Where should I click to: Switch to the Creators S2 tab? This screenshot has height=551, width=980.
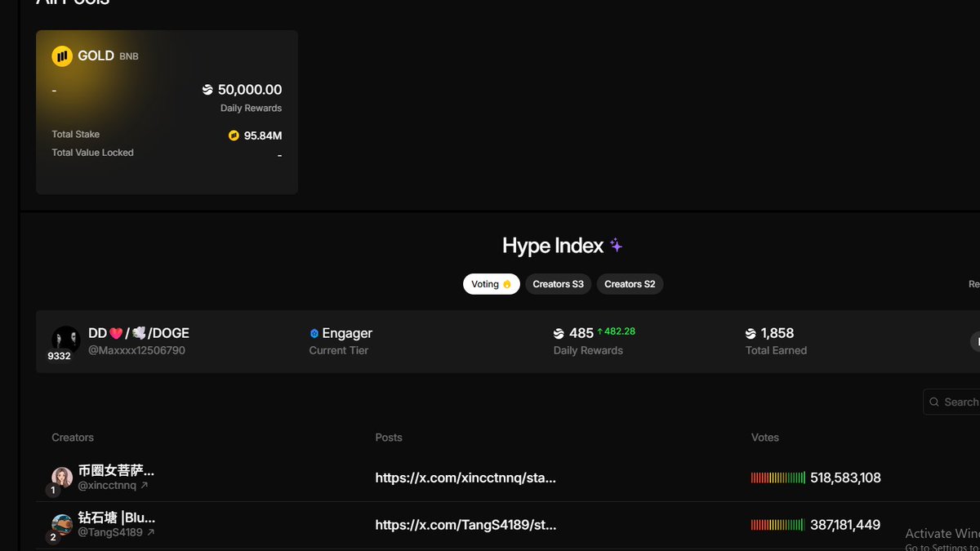tap(629, 283)
